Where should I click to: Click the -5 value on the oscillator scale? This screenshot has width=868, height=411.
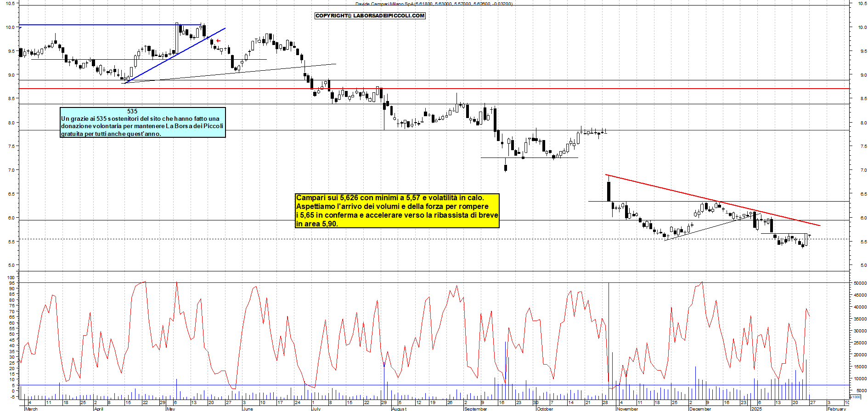pos(12,397)
